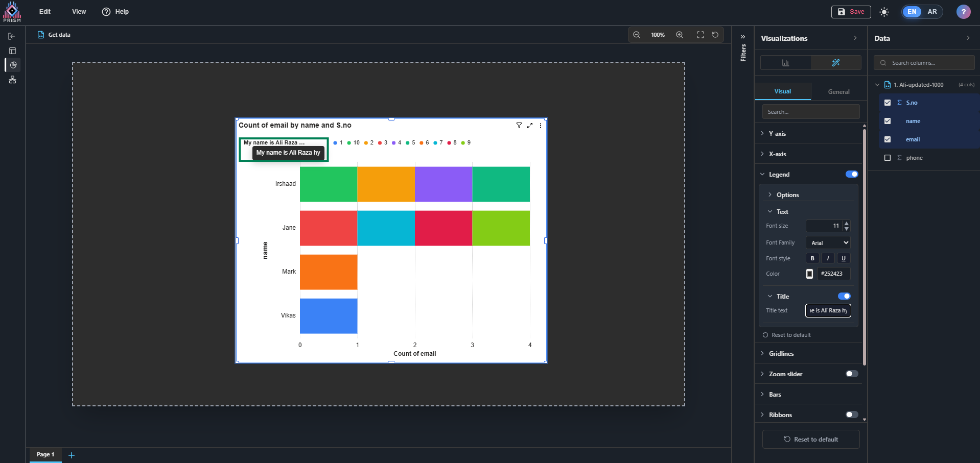Viewport: 980px width, 463px height.
Task: Enable the Zoom slider toggle
Action: [x=852, y=374]
